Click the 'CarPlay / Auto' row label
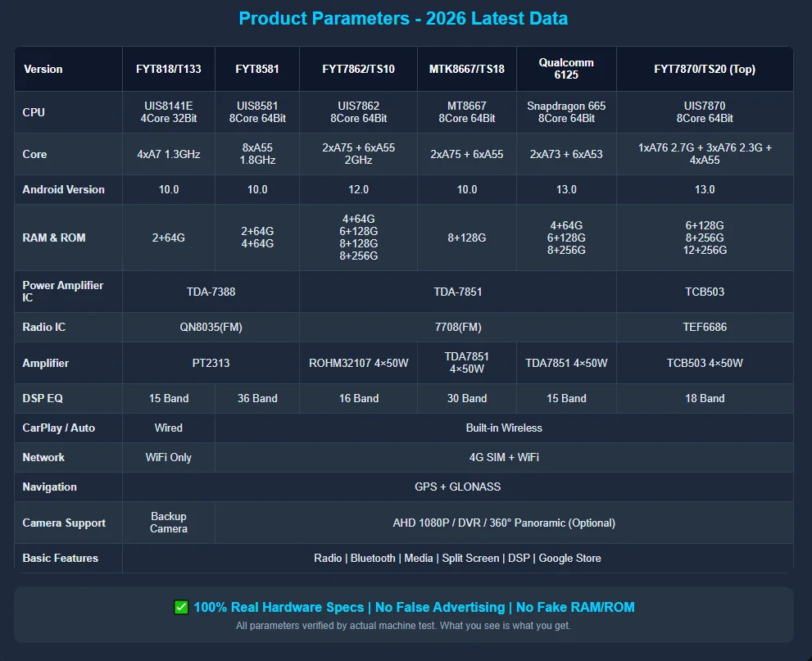This screenshot has height=661, width=812. 68,428
